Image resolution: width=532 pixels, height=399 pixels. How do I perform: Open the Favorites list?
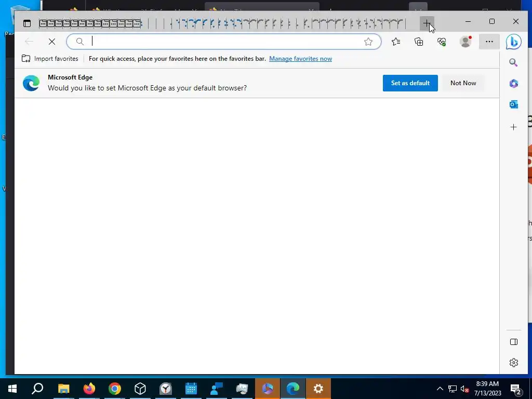[x=396, y=42]
